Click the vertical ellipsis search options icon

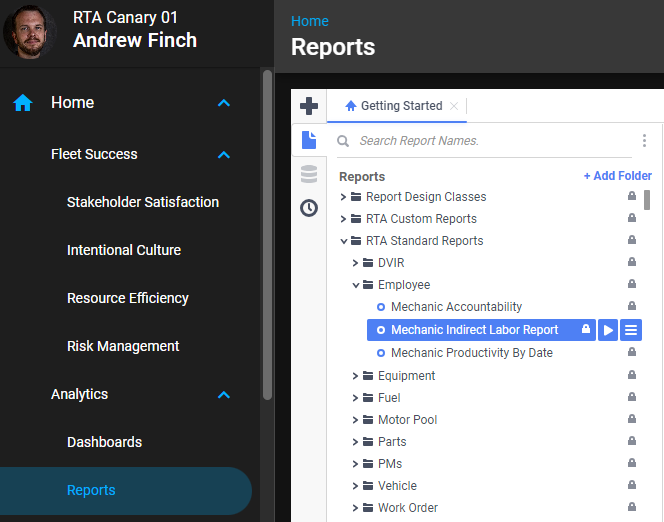(x=644, y=141)
